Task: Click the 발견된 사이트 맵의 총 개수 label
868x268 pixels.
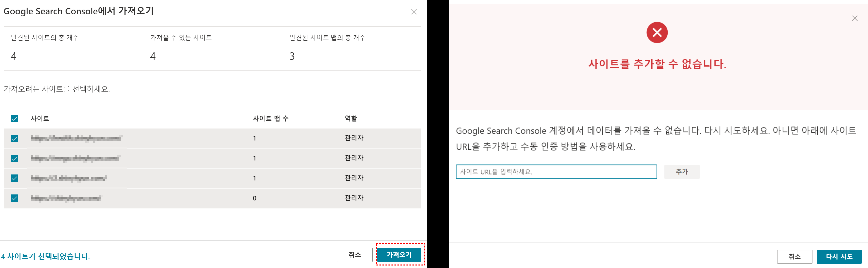Action: [x=328, y=38]
